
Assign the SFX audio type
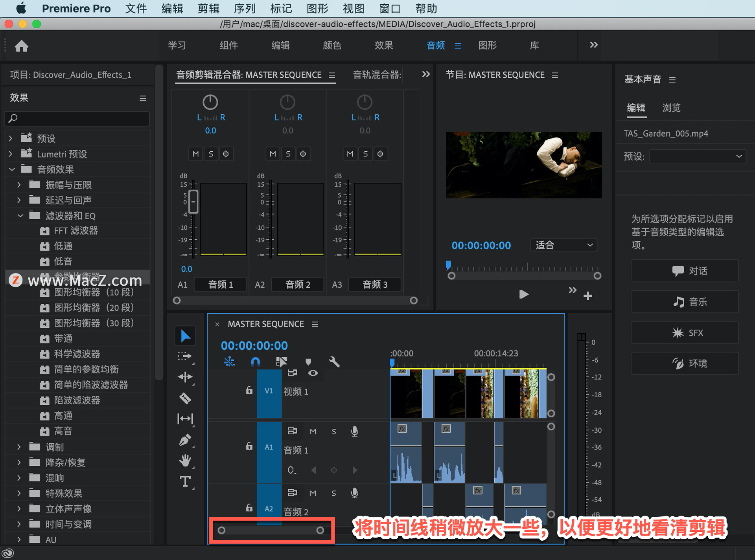685,333
